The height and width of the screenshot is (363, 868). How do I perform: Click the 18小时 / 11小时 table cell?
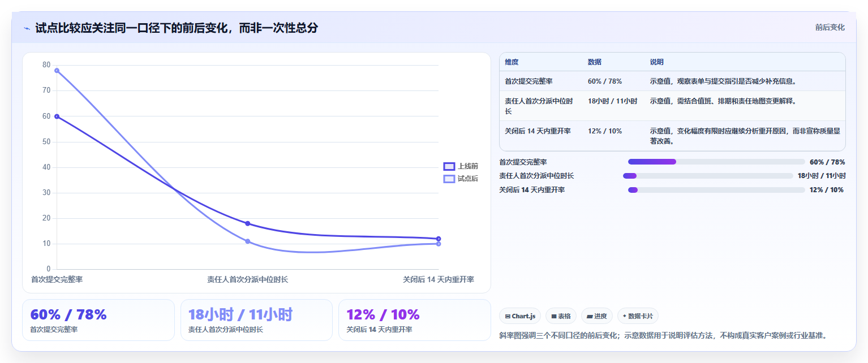(x=612, y=101)
